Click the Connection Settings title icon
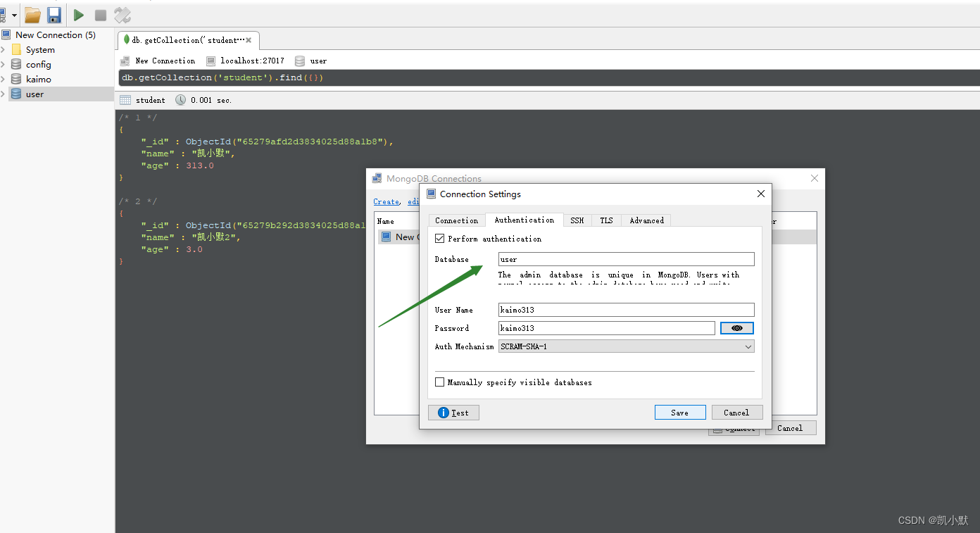This screenshot has height=533, width=980. (x=431, y=194)
